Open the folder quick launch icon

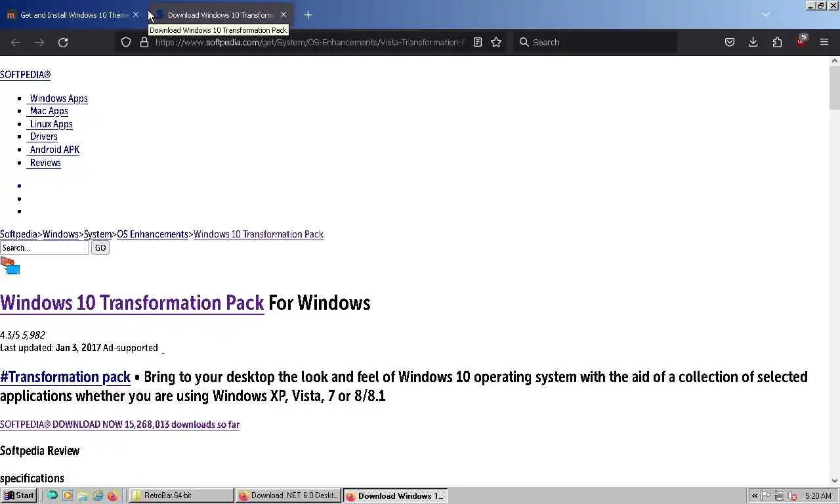(x=83, y=495)
